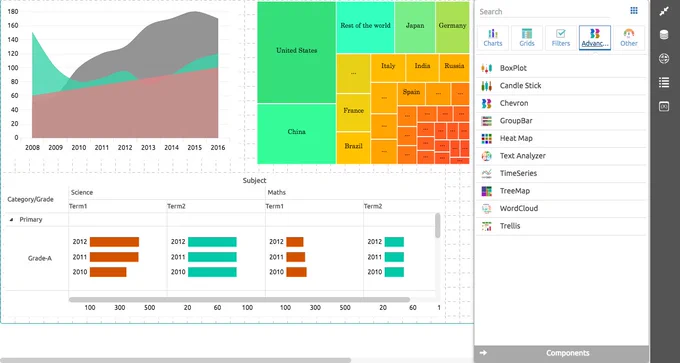Click the Japan treemap tile
The image size is (680, 363).
click(x=415, y=27)
